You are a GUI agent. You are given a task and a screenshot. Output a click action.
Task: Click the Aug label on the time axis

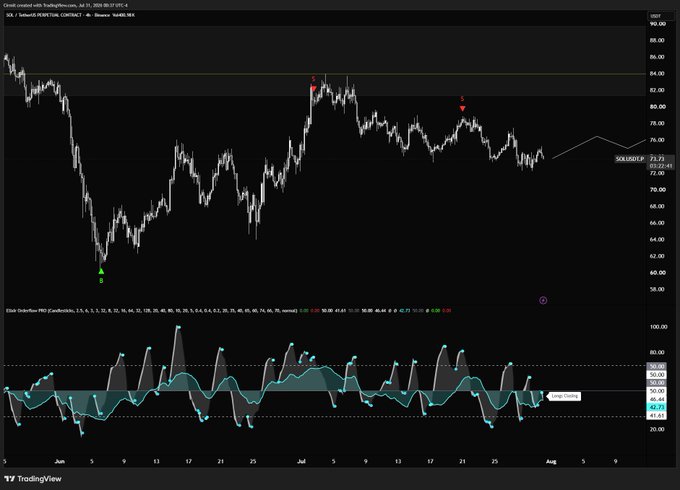(x=551, y=461)
